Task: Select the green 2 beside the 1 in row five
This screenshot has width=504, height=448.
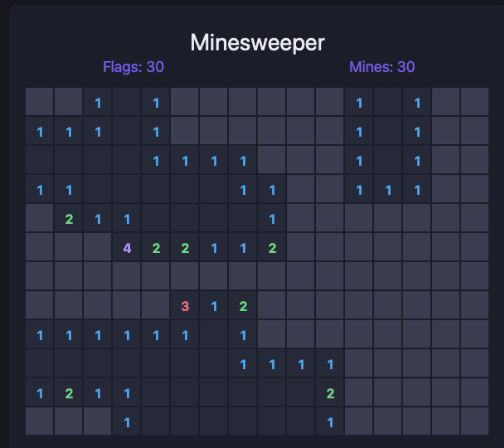Action: [x=68, y=219]
